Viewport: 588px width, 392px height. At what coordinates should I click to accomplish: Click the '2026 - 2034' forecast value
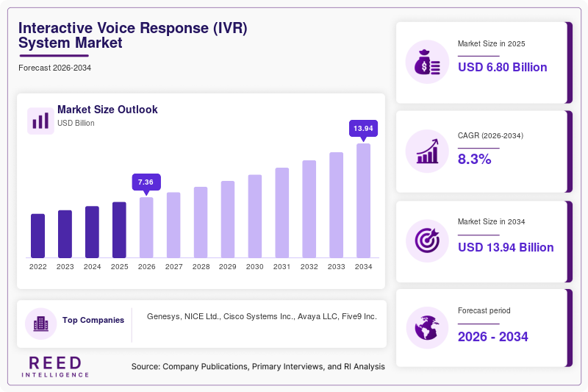point(492,337)
